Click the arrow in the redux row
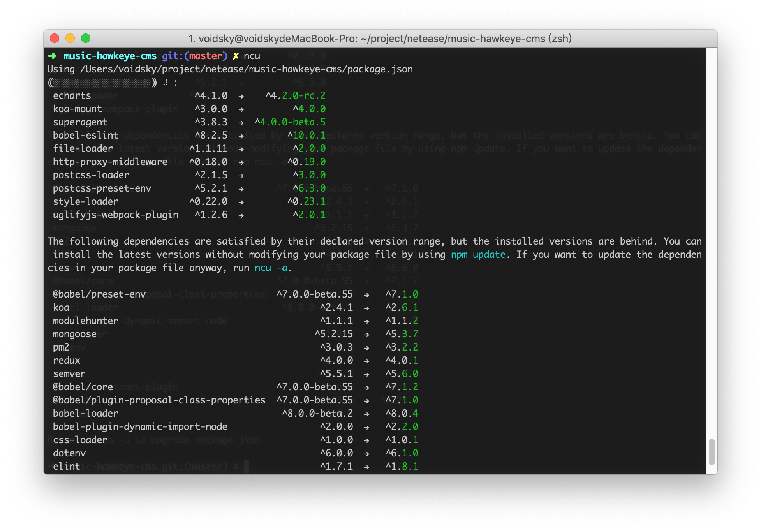 coord(366,361)
